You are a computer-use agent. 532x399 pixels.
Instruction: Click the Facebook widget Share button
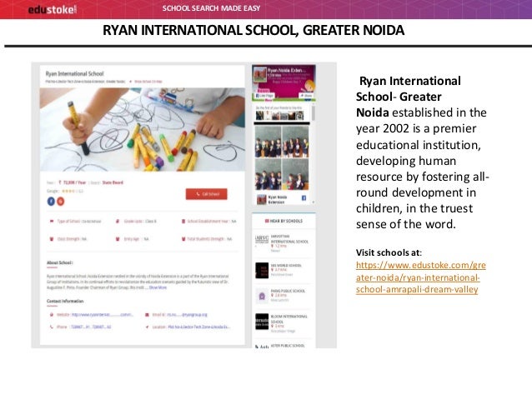pos(306,96)
